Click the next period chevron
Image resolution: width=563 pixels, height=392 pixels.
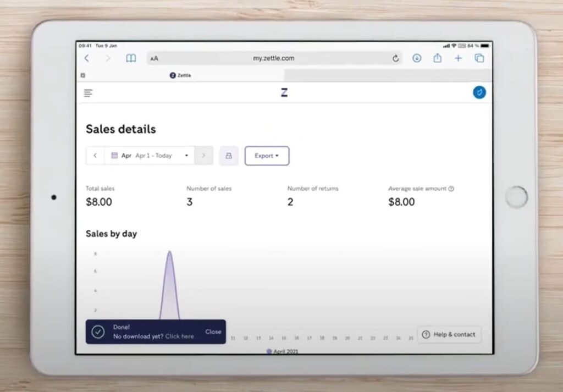pyautogui.click(x=204, y=156)
